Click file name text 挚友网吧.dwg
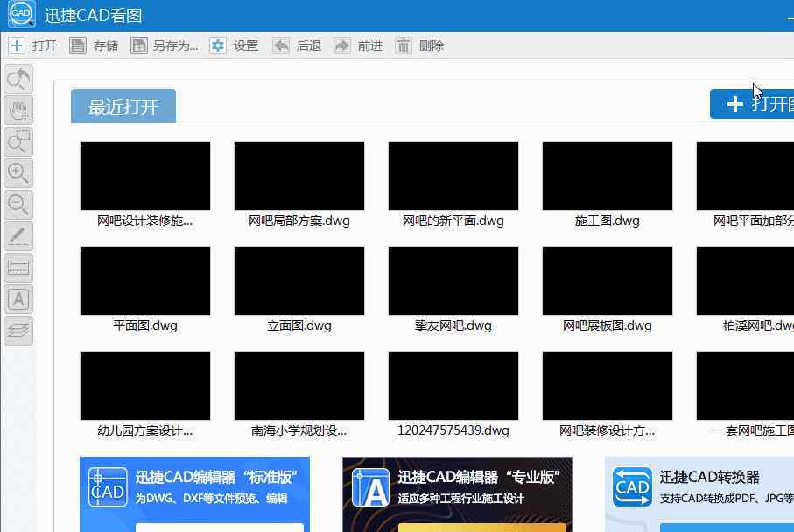The image size is (794, 532). 453,326
